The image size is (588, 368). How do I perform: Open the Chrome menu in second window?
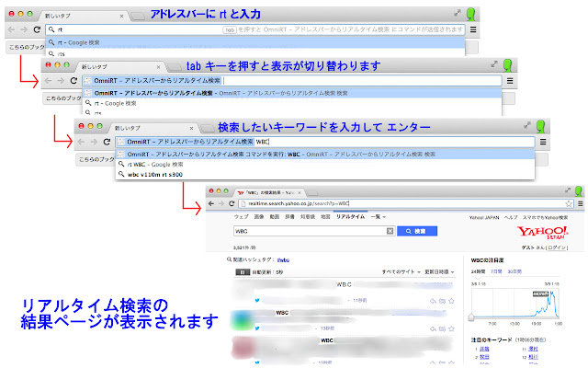click(510, 80)
